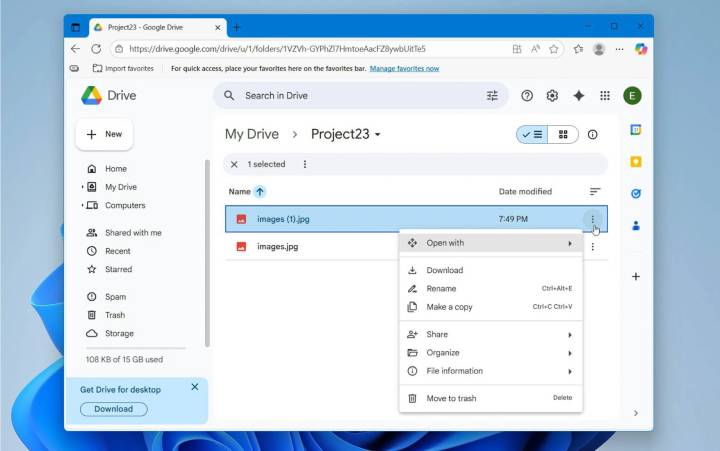Click the browser address bar URL
Viewport: 720px width, 451px height.
click(277, 49)
